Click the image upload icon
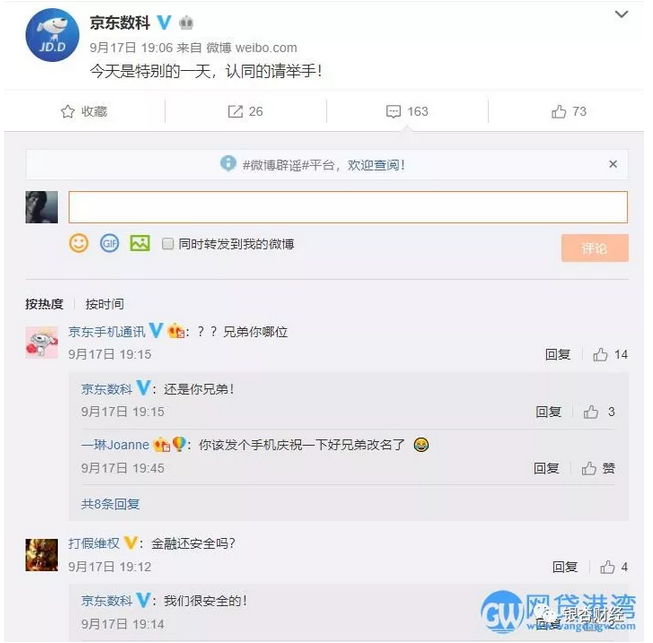Image resolution: width=653 pixels, height=643 pixels. tap(140, 243)
